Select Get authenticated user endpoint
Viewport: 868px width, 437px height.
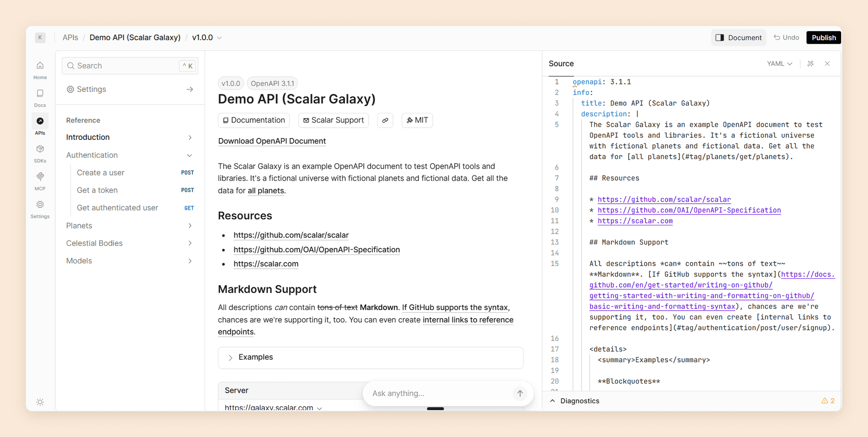click(130, 208)
